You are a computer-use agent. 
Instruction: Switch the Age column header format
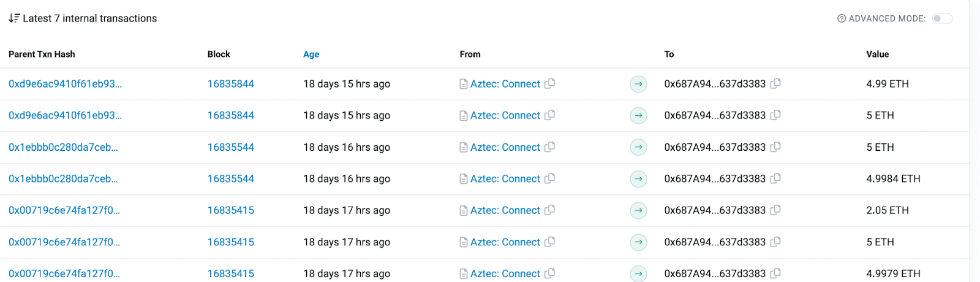click(x=311, y=54)
